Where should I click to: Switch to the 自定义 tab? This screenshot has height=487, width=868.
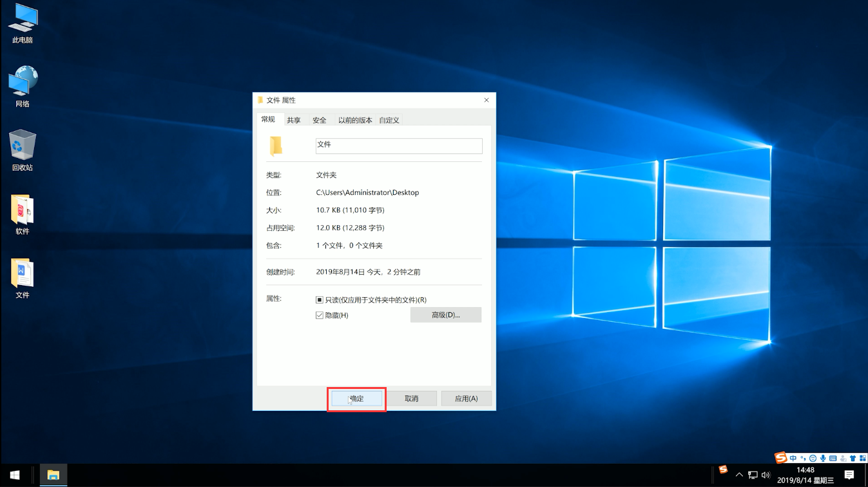389,120
